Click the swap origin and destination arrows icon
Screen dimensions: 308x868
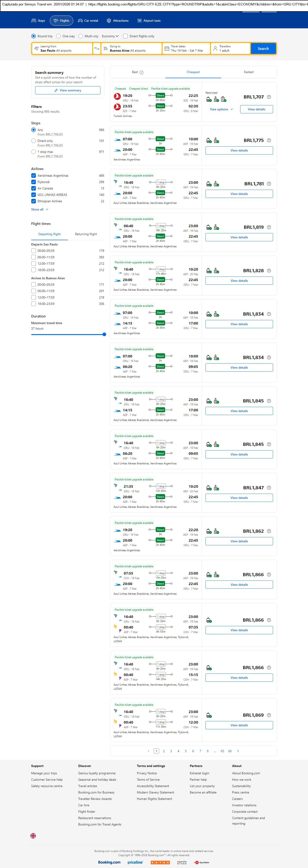(97, 48)
